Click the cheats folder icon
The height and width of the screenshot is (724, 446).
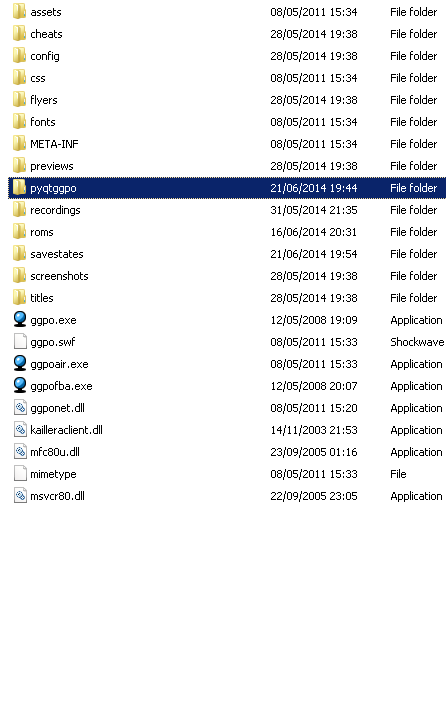tap(19, 34)
